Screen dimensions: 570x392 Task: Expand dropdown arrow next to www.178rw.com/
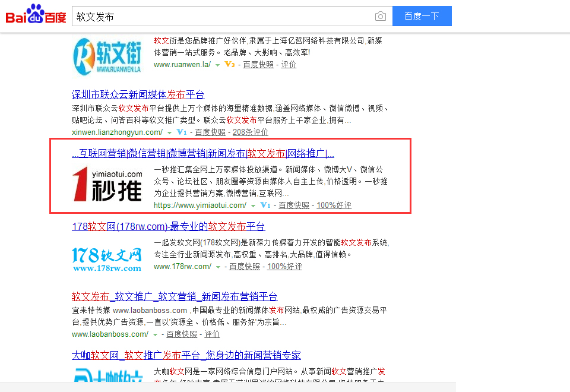click(x=218, y=267)
